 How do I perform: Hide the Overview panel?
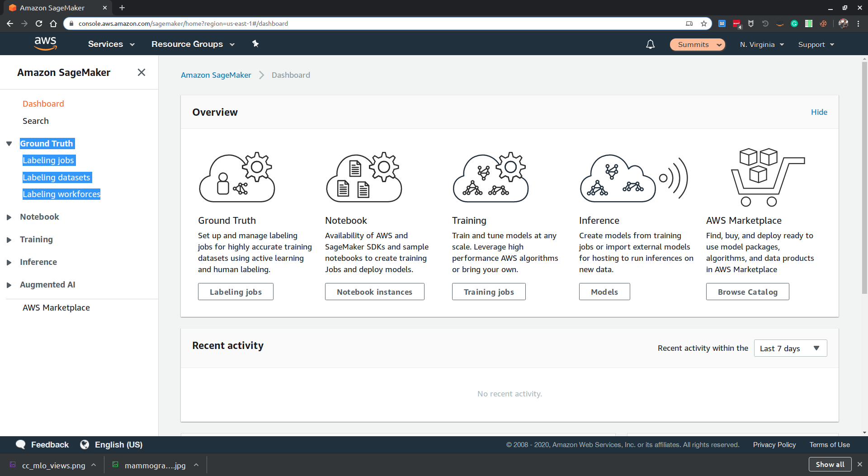[819, 112]
